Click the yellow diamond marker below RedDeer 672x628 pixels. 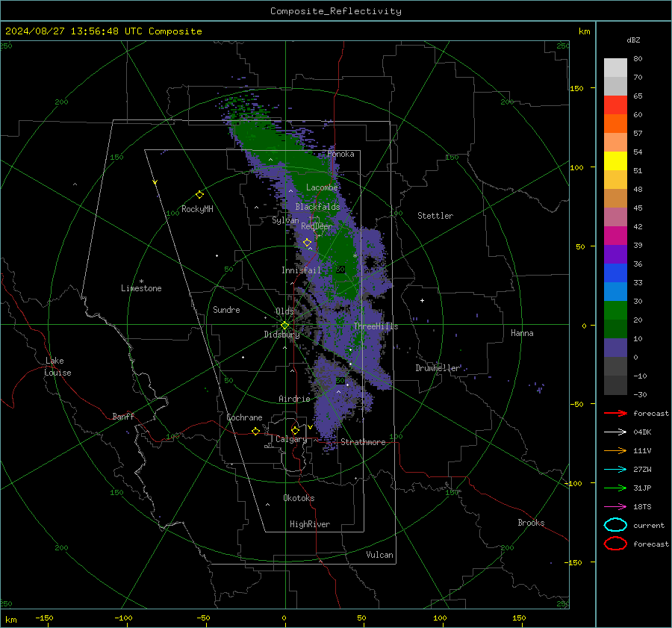(x=308, y=243)
